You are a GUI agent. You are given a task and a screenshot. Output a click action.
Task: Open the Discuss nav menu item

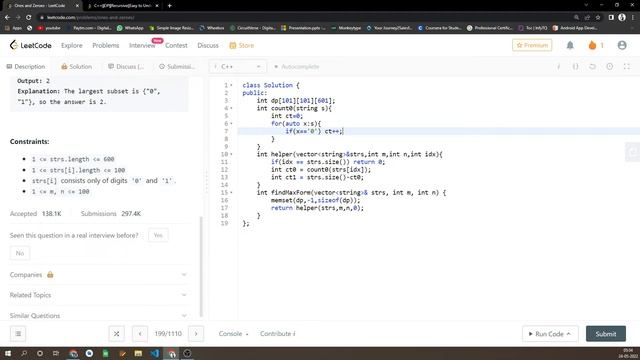[208, 45]
